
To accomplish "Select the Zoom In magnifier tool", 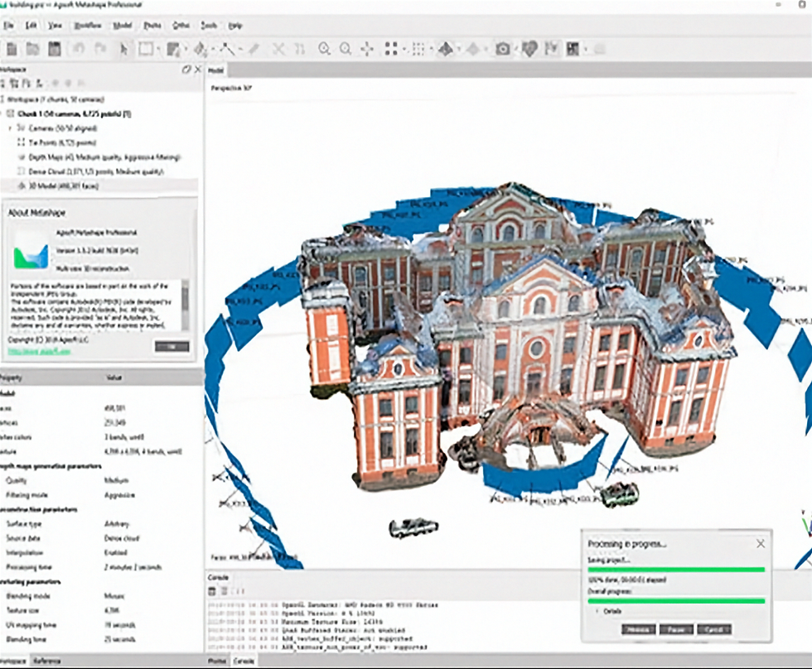I will 323,47.
